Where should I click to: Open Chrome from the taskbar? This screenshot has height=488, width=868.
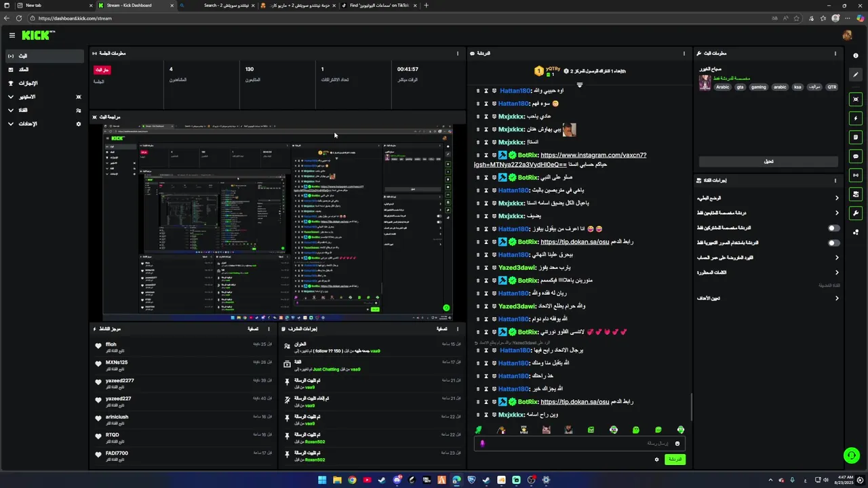352,480
